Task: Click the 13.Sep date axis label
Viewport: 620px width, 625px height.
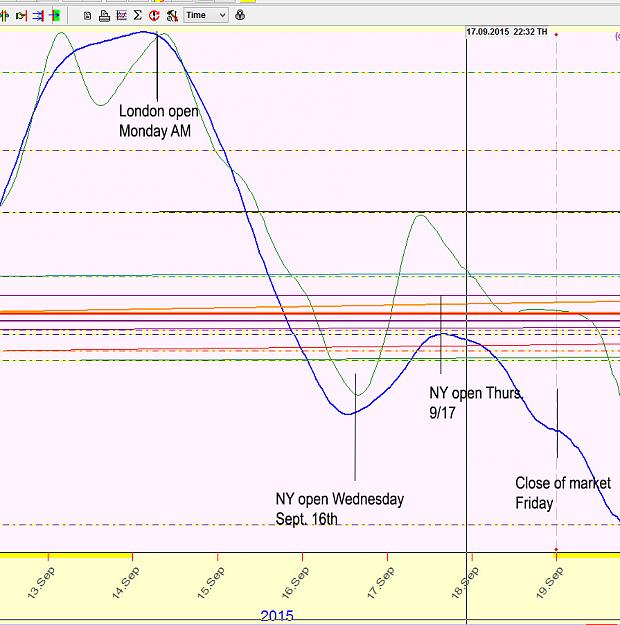Action: (41, 583)
